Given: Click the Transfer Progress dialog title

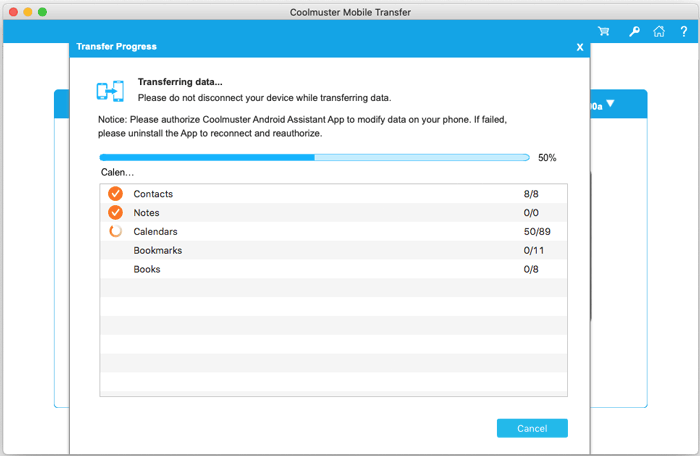Looking at the screenshot, I should (x=117, y=46).
